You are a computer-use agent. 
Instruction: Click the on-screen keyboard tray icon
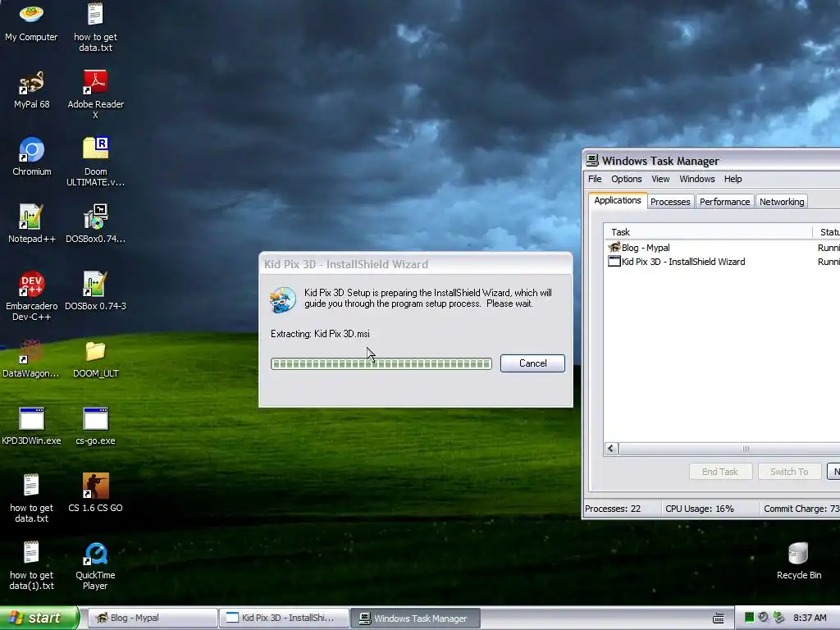[719, 619]
